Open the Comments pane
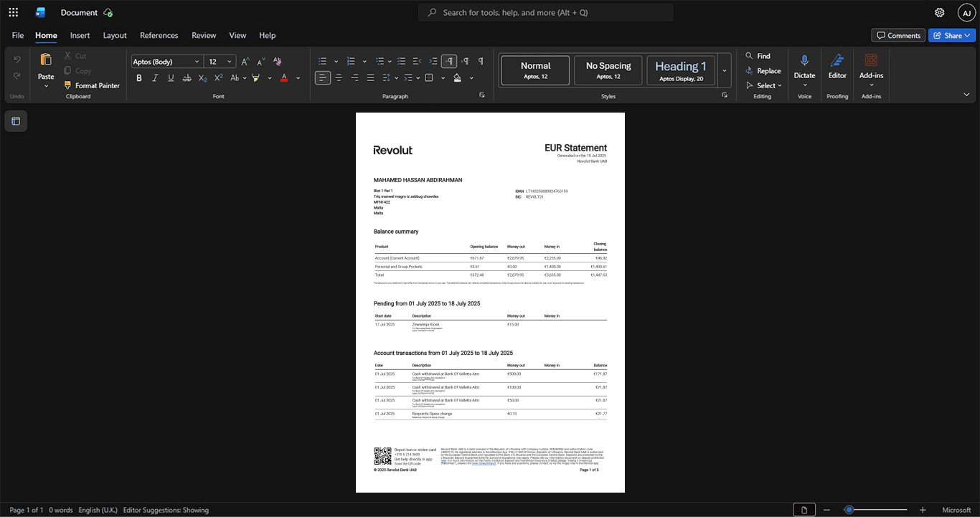Viewport: 980px width, 517px height. [x=898, y=35]
